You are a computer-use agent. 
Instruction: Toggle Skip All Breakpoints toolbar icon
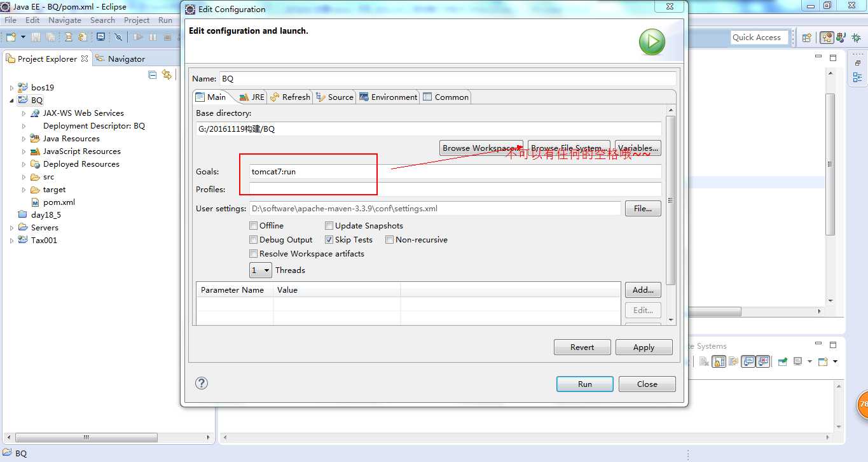(x=118, y=38)
